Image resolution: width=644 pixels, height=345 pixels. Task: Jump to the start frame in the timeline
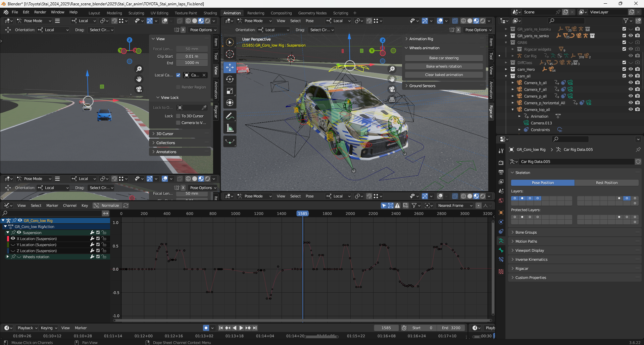(x=221, y=328)
